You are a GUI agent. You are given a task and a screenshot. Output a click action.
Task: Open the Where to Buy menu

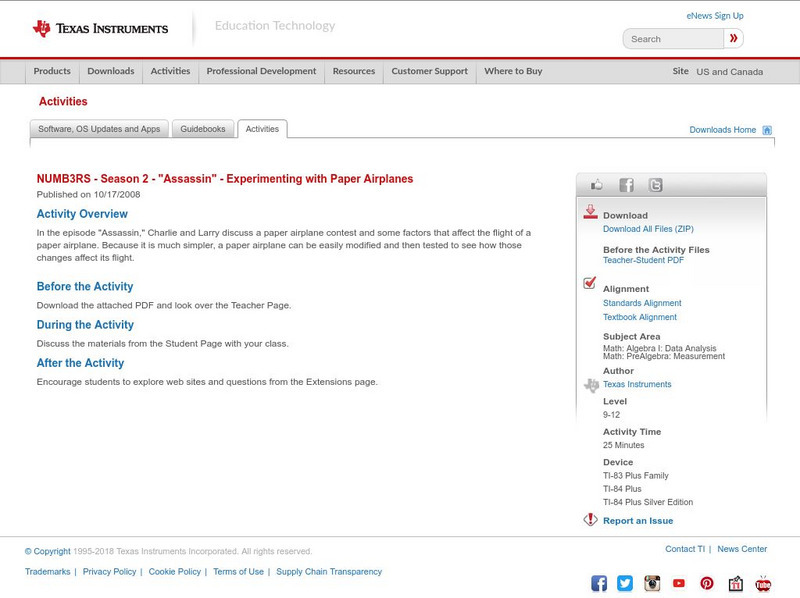click(x=513, y=71)
